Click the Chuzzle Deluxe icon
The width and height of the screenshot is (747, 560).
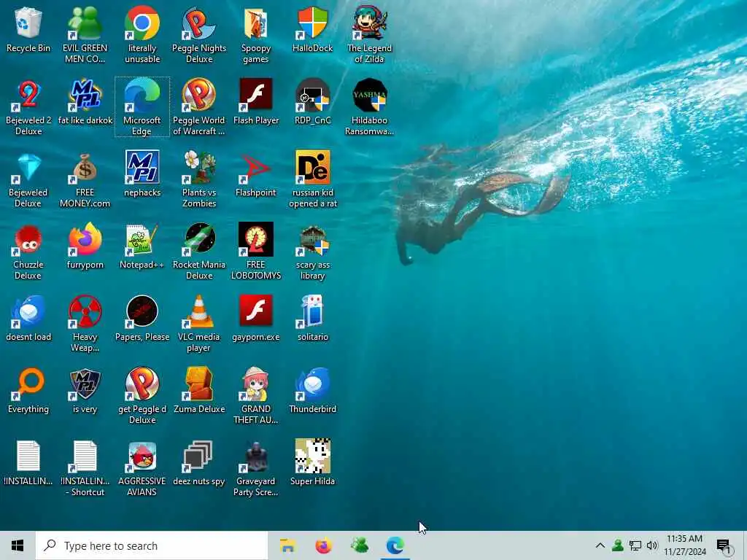28,252
